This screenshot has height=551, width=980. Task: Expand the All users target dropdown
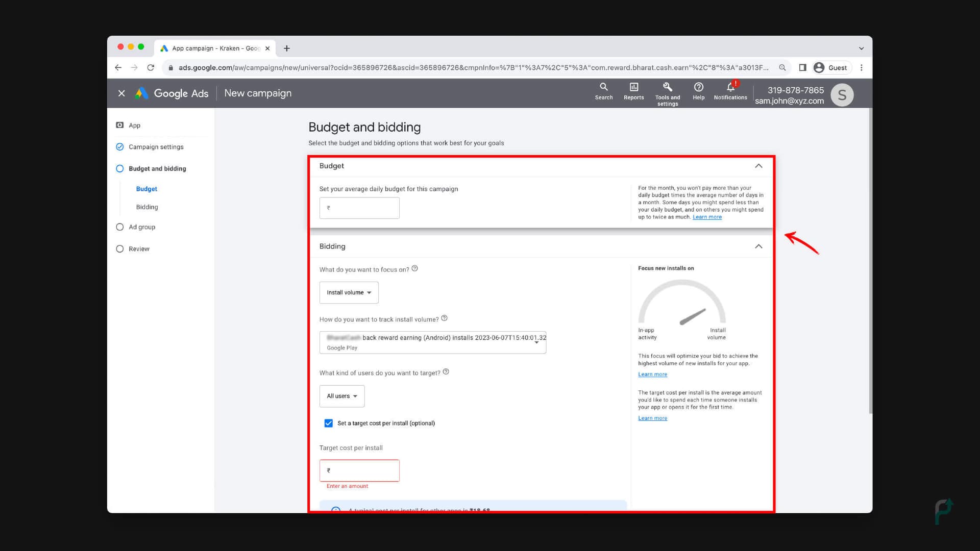[342, 395]
